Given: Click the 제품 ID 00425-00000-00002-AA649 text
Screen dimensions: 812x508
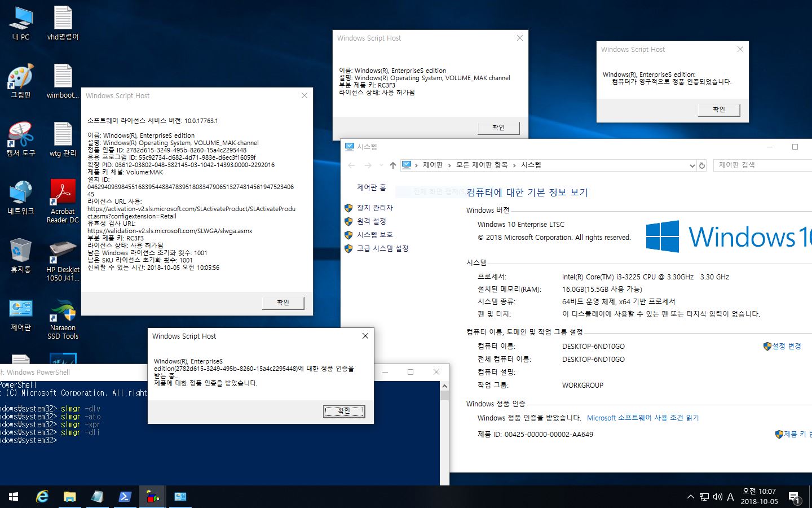Looking at the screenshot, I should click(535, 435).
